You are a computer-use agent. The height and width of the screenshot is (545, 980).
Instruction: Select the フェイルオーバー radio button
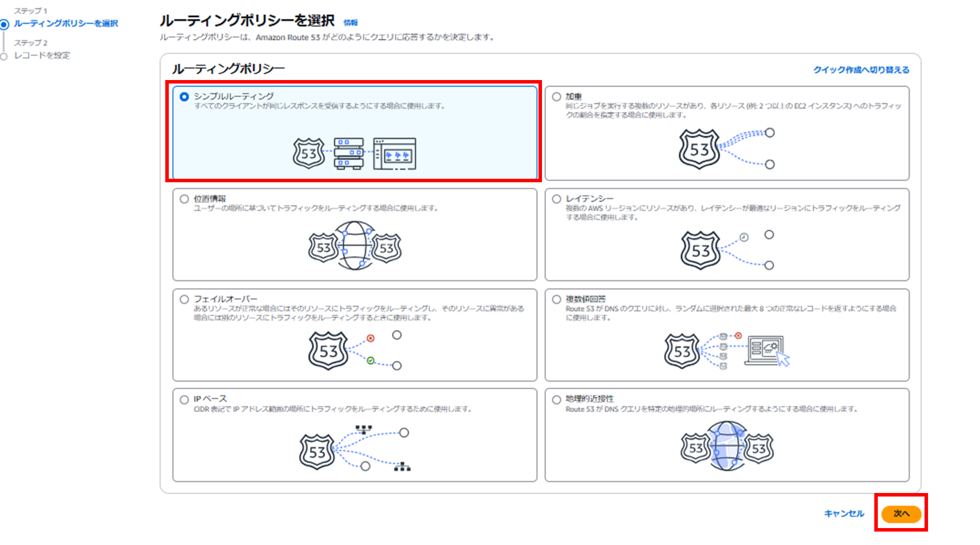185,299
